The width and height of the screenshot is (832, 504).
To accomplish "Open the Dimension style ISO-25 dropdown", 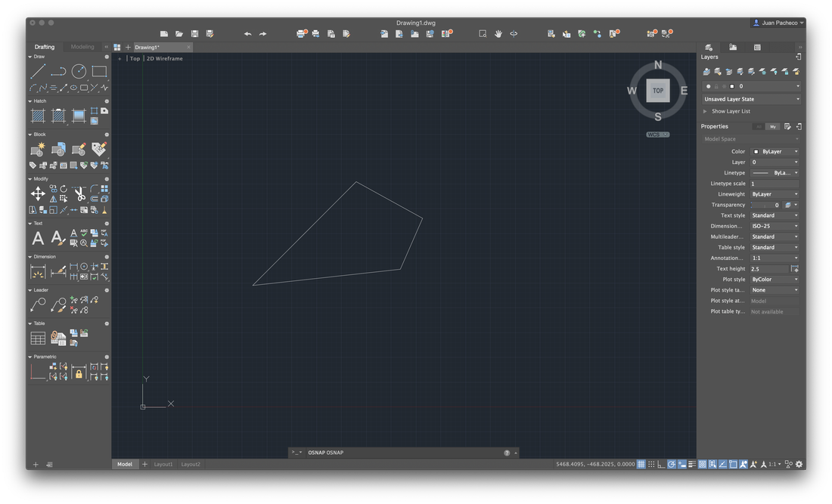I will point(775,226).
